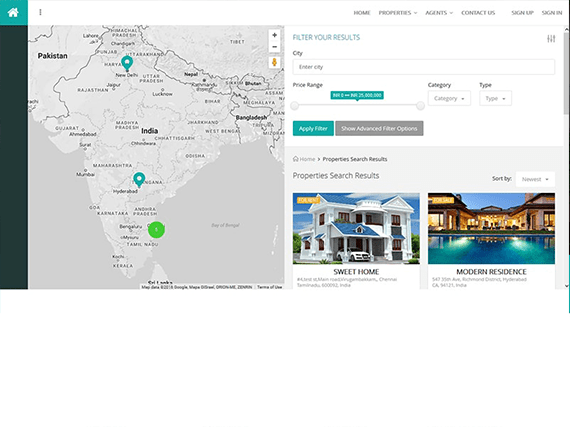Click the Hyderabad map marker
This screenshot has width=570, height=427.
pos(139,180)
